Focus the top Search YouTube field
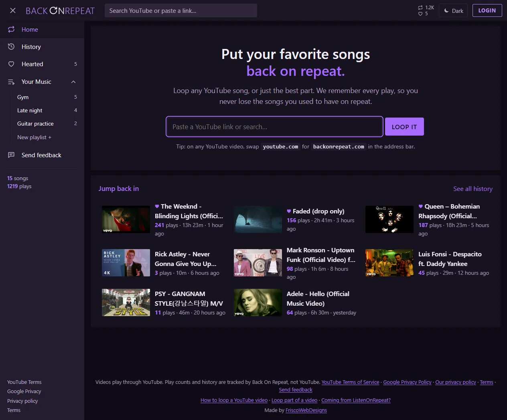 (181, 11)
